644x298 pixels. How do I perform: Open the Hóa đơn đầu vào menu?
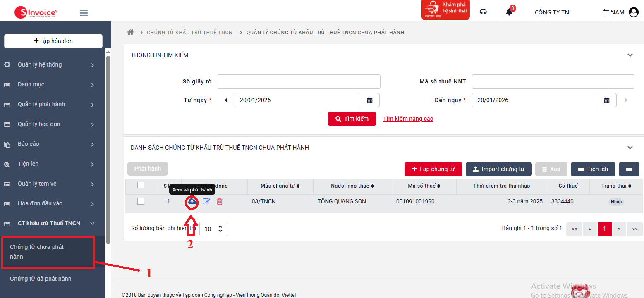[x=53, y=204]
